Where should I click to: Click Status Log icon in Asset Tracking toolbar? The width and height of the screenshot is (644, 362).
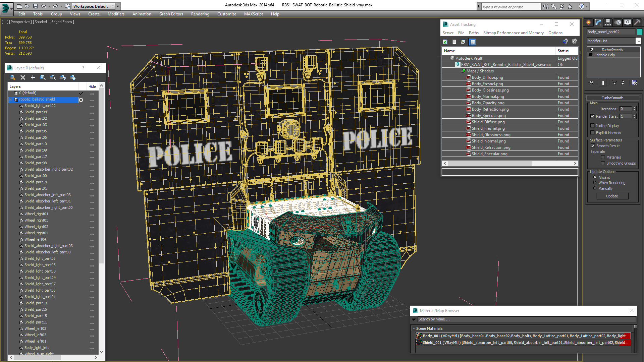454,42
